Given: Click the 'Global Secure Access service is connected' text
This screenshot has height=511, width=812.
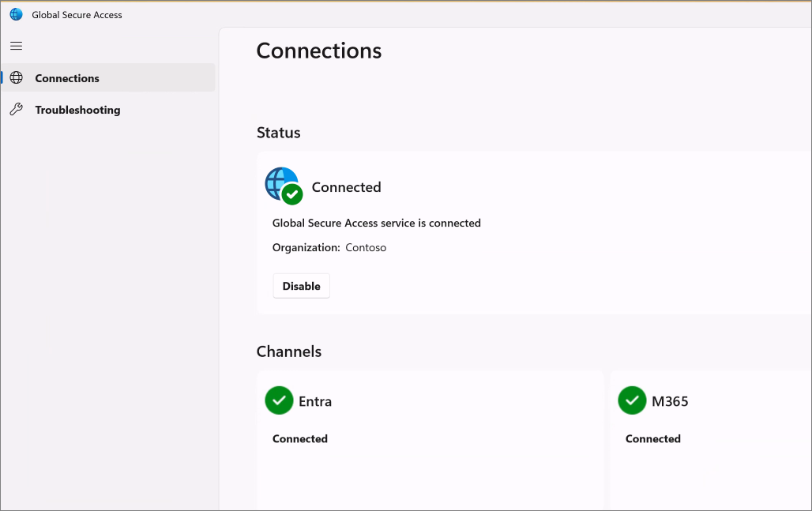Looking at the screenshot, I should tap(377, 224).
